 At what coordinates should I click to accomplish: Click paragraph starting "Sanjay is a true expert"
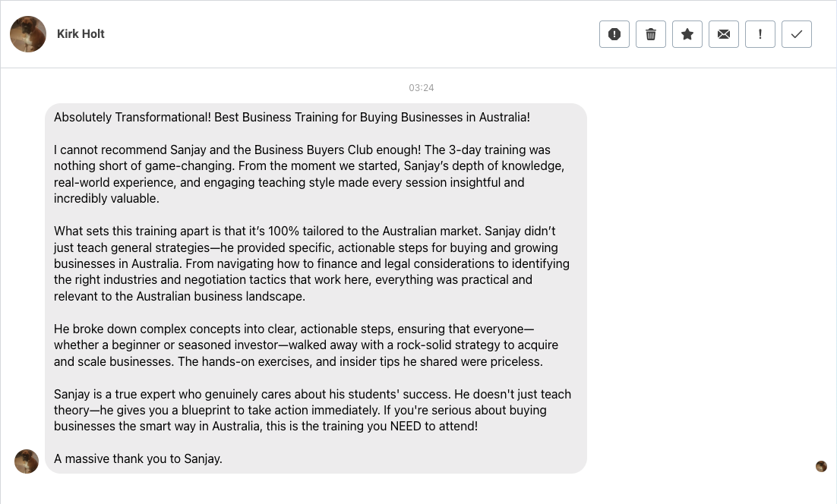[x=312, y=410]
